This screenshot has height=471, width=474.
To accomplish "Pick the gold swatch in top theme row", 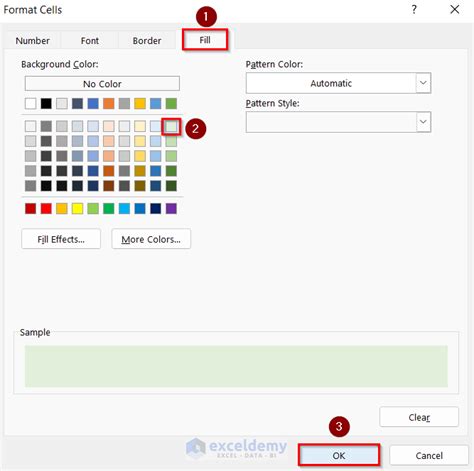I will [140, 103].
